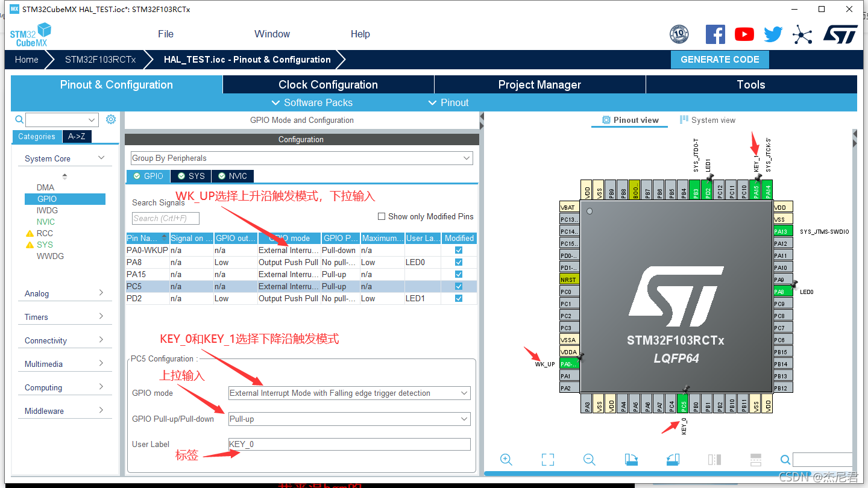The image size is (868, 488).
Task: Select RCC in System Core list
Action: (x=45, y=233)
